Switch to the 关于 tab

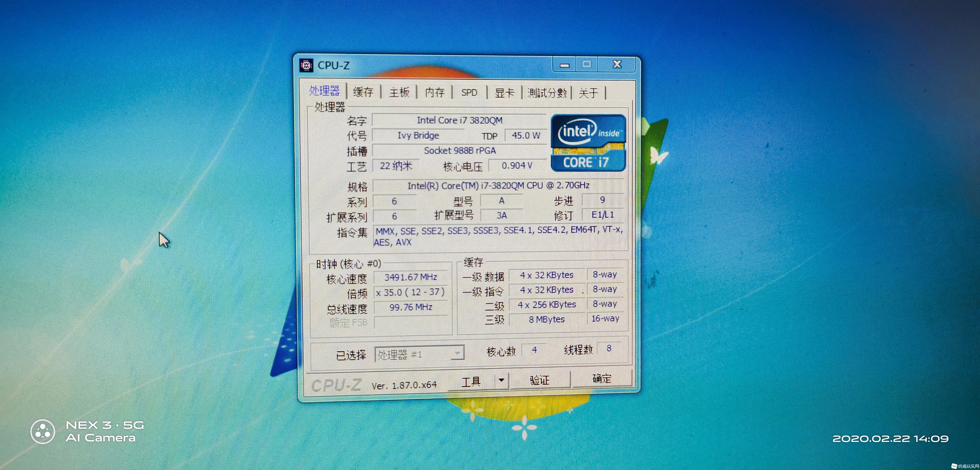[588, 93]
